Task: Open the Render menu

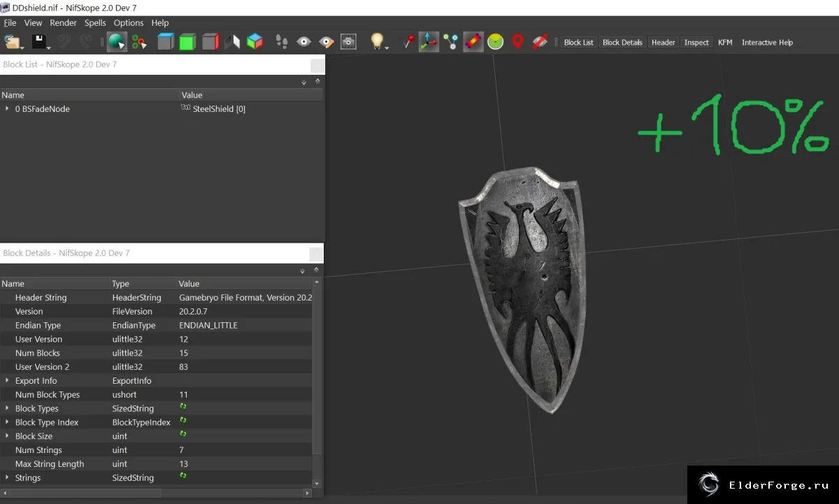Action: (x=64, y=23)
